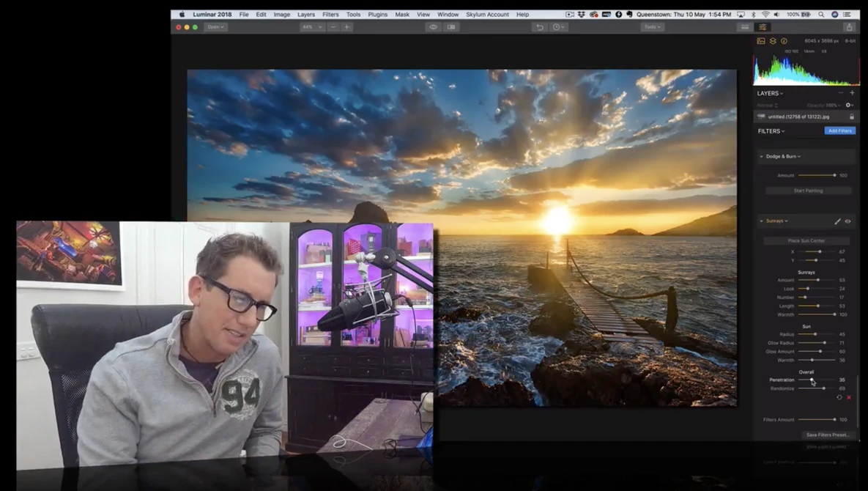This screenshot has width=868, height=491.
Task: Open Notification Center list icon
Action: point(847,15)
